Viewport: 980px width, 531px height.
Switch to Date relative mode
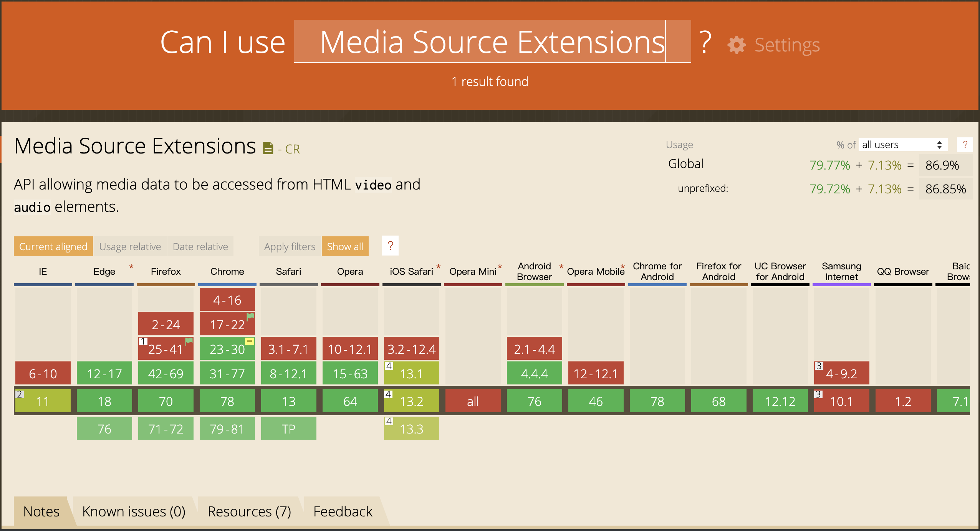200,246
